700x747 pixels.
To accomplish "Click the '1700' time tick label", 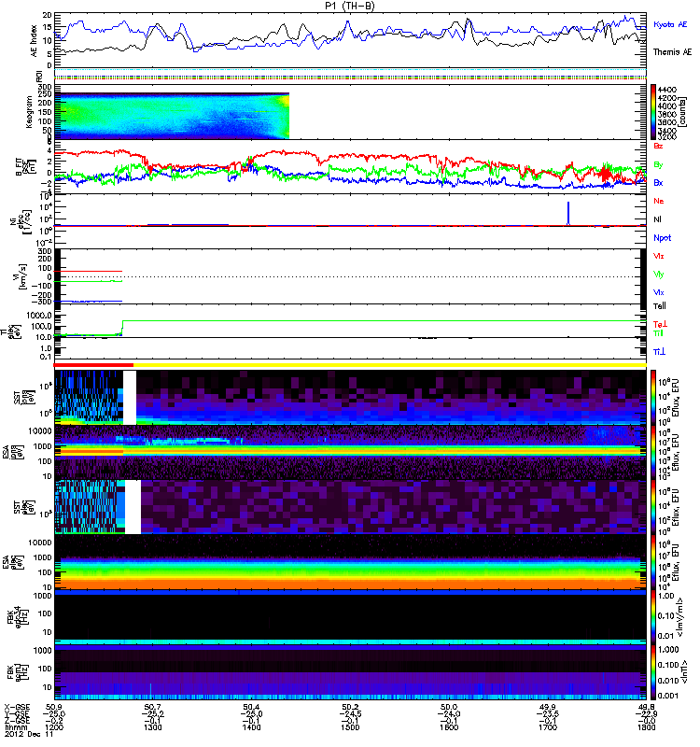I will point(548,727).
